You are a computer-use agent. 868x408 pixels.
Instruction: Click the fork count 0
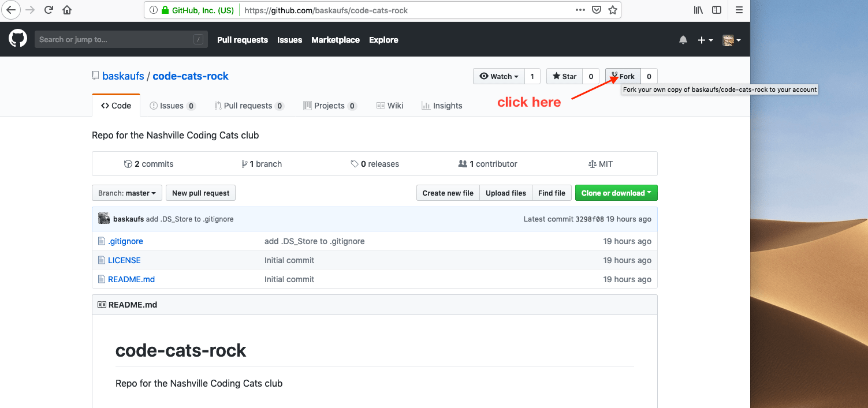pos(649,76)
